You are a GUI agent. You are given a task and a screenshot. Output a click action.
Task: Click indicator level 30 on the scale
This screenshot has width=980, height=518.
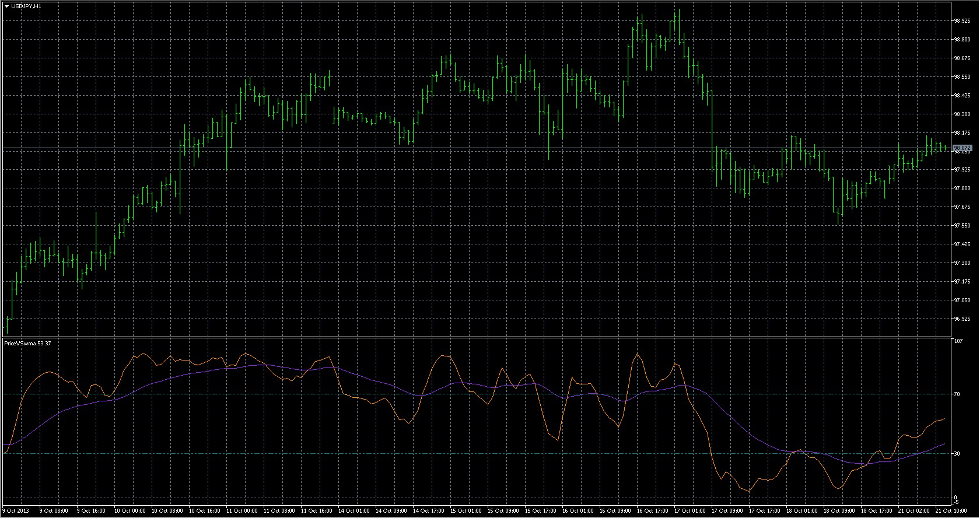click(x=957, y=454)
